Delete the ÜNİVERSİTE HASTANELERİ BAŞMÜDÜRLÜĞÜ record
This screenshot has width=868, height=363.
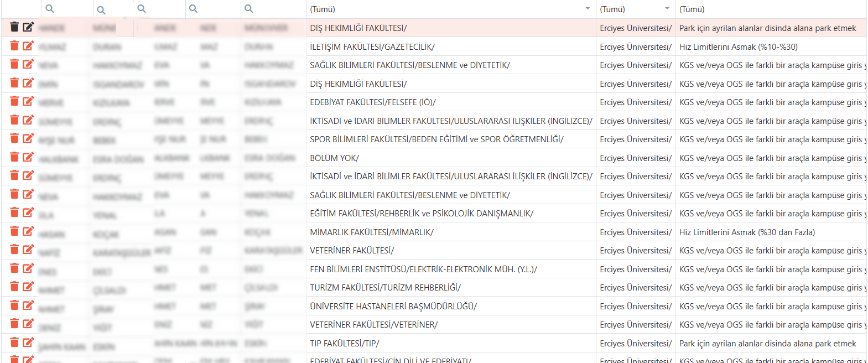click(14, 305)
